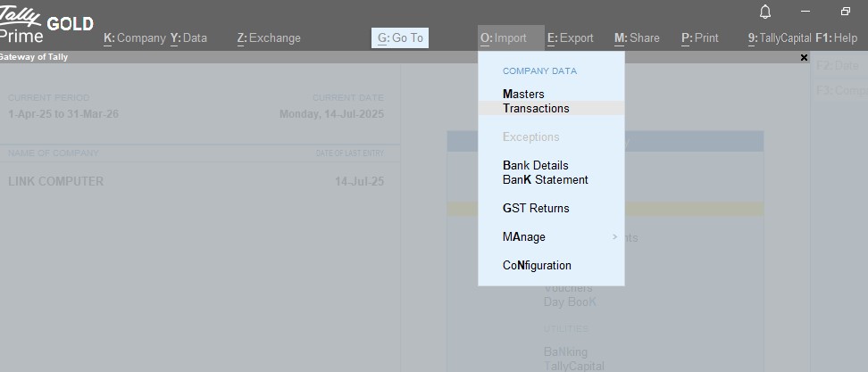The height and width of the screenshot is (372, 868).
Task: Select Bank Statement import option
Action: coord(545,179)
